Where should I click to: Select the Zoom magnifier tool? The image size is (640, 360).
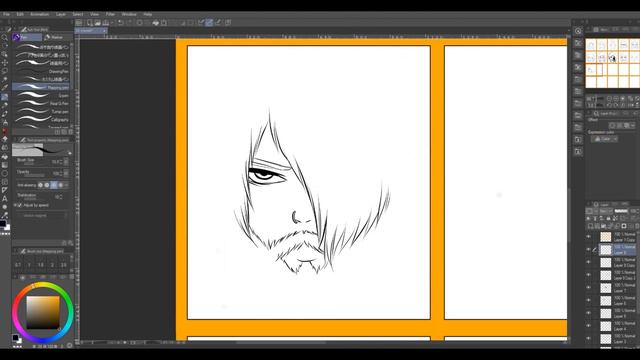coord(5,38)
